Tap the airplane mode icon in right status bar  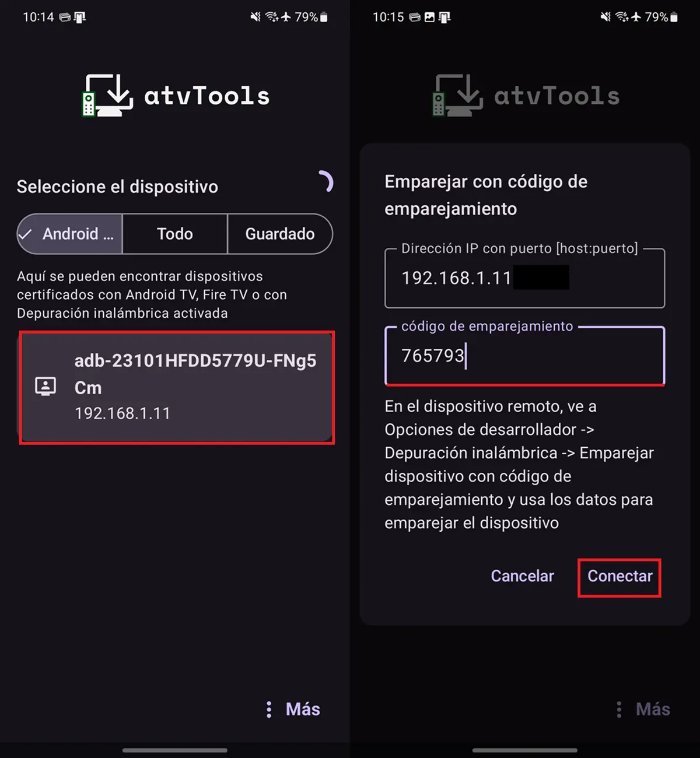pos(636,17)
